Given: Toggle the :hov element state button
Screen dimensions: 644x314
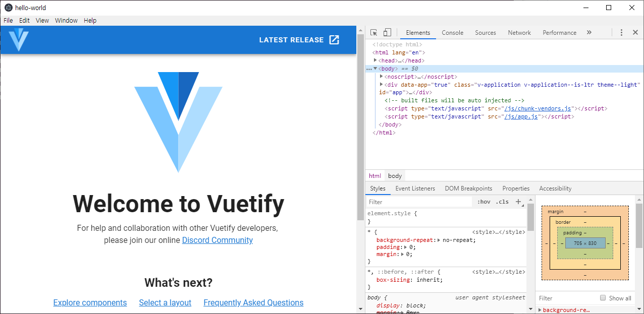Looking at the screenshot, I should (x=484, y=202).
